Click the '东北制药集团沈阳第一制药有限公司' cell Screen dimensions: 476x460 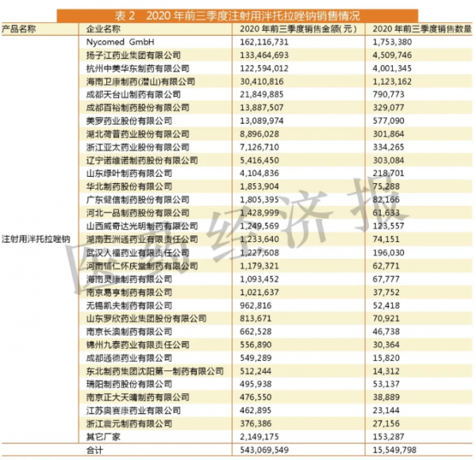click(x=155, y=370)
